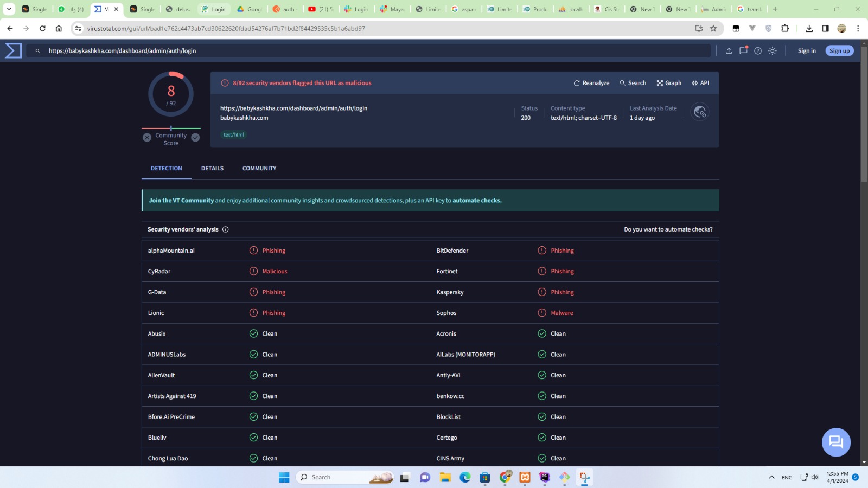Click the Join the VT Community link

(181, 201)
